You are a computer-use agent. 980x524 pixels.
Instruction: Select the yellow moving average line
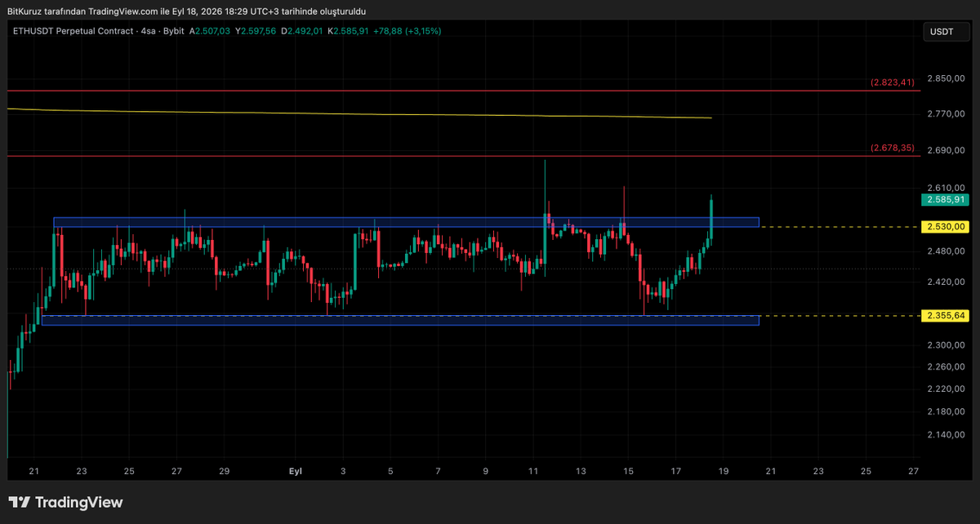(x=359, y=113)
